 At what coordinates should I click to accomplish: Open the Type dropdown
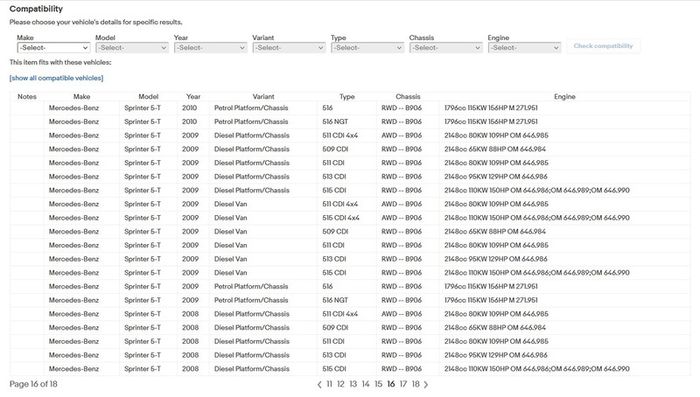pos(367,47)
